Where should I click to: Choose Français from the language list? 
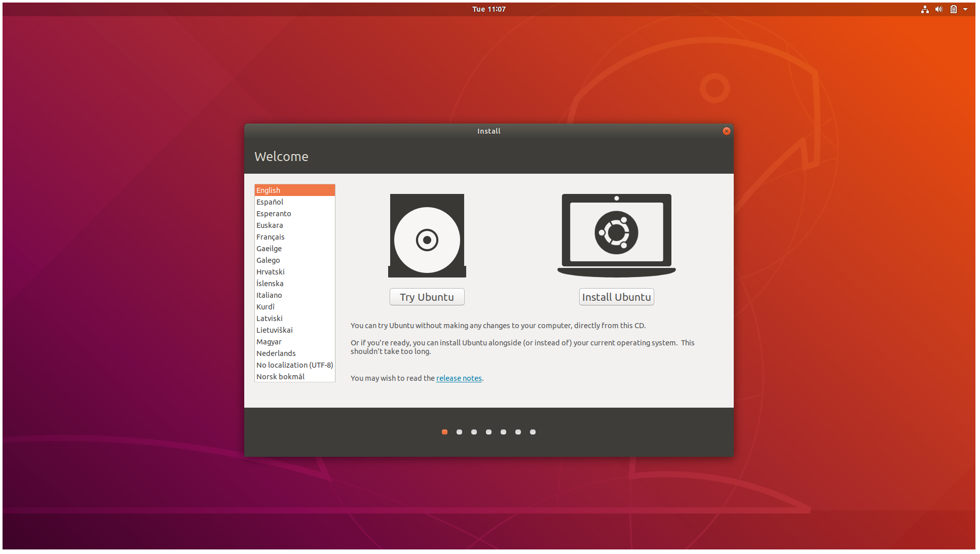(294, 237)
